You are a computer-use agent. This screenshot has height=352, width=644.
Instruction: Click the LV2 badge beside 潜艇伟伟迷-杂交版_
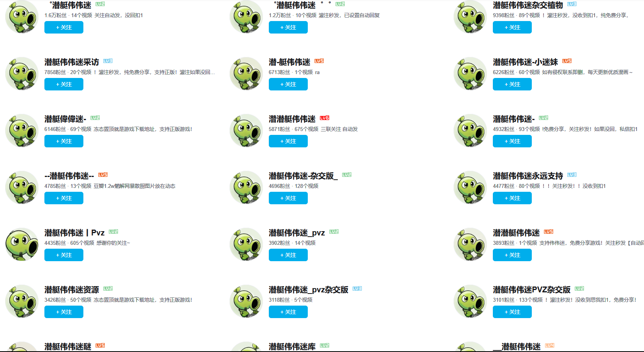click(x=347, y=175)
